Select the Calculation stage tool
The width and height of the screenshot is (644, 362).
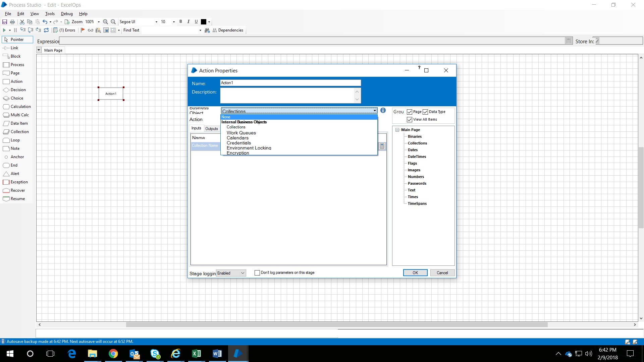[x=19, y=106]
